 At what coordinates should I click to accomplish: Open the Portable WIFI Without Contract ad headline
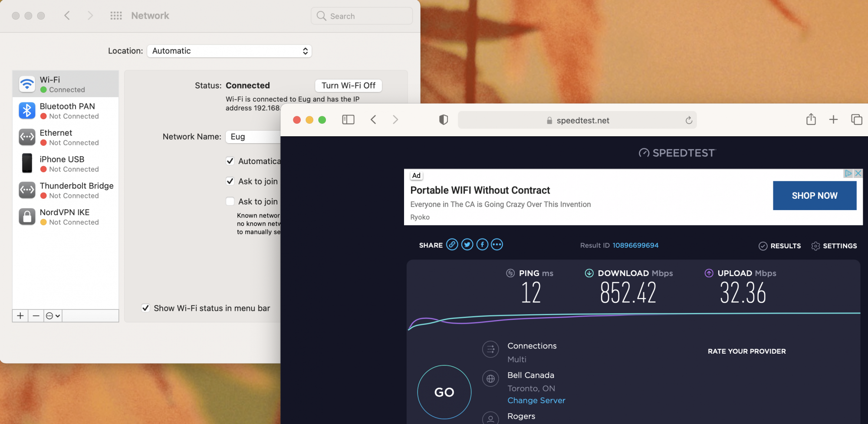480,190
